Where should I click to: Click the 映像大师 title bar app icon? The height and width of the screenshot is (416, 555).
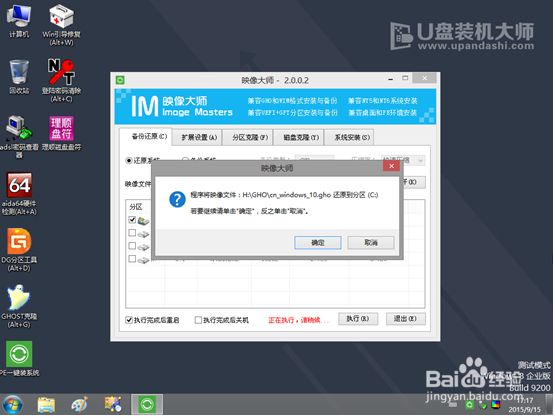pyautogui.click(x=120, y=80)
